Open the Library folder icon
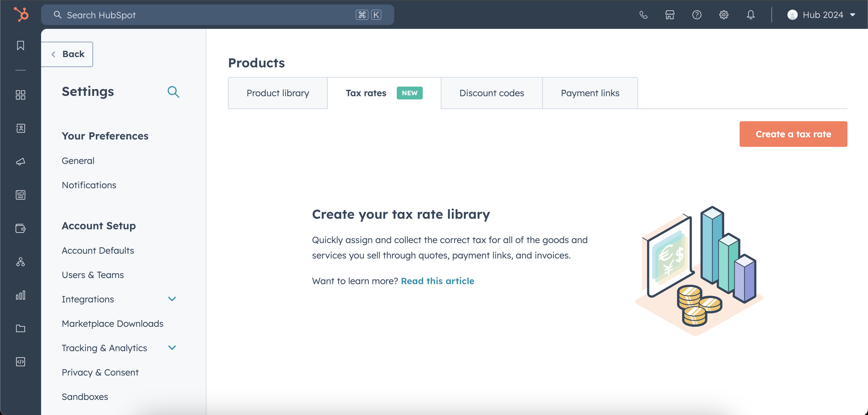Image resolution: width=868 pixels, height=415 pixels. pyautogui.click(x=21, y=328)
